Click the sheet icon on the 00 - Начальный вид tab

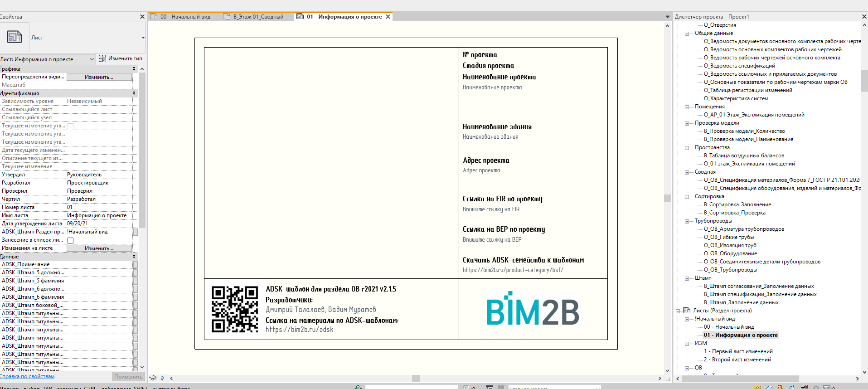tap(153, 17)
